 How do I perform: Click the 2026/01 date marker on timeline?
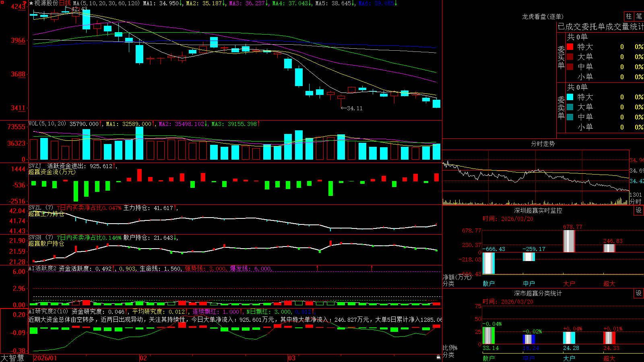[45, 358]
